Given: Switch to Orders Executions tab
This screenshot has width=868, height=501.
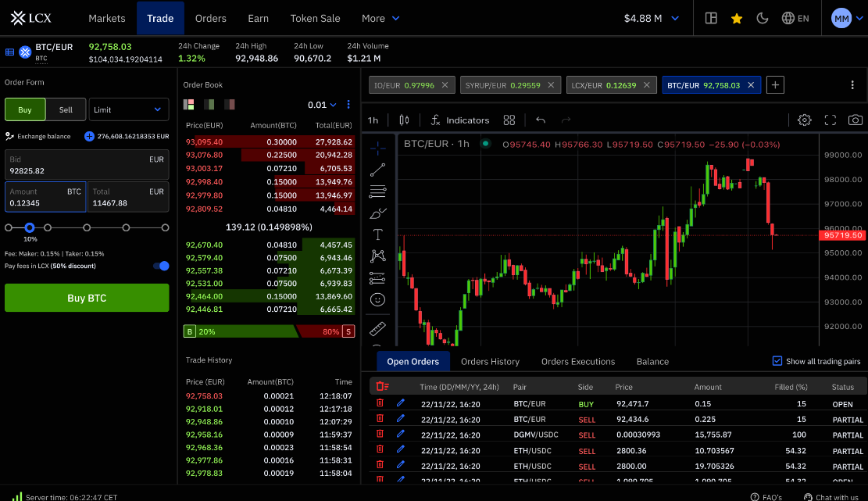Looking at the screenshot, I should coord(578,362).
